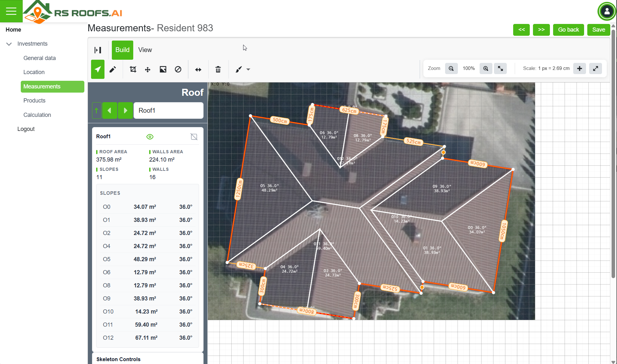Toggle the Roof1 crossed-square icon
Screen dimensions: 617x364
pos(194,137)
